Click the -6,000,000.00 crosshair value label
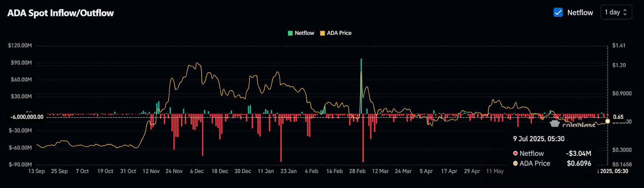This screenshot has height=188, width=644. click(x=27, y=117)
